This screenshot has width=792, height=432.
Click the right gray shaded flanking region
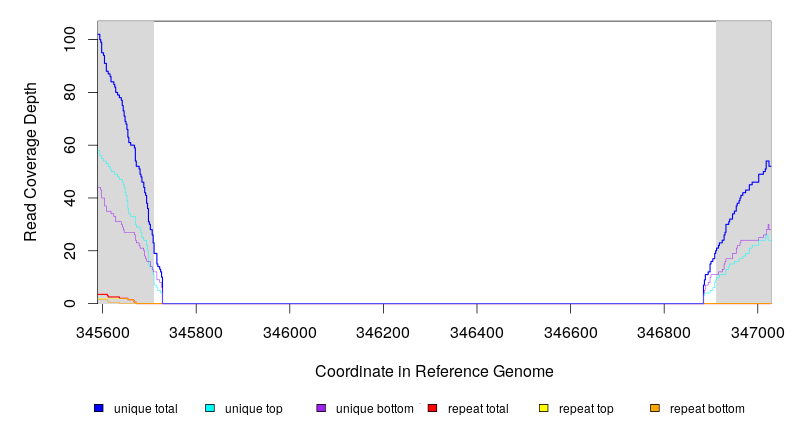coord(743,100)
